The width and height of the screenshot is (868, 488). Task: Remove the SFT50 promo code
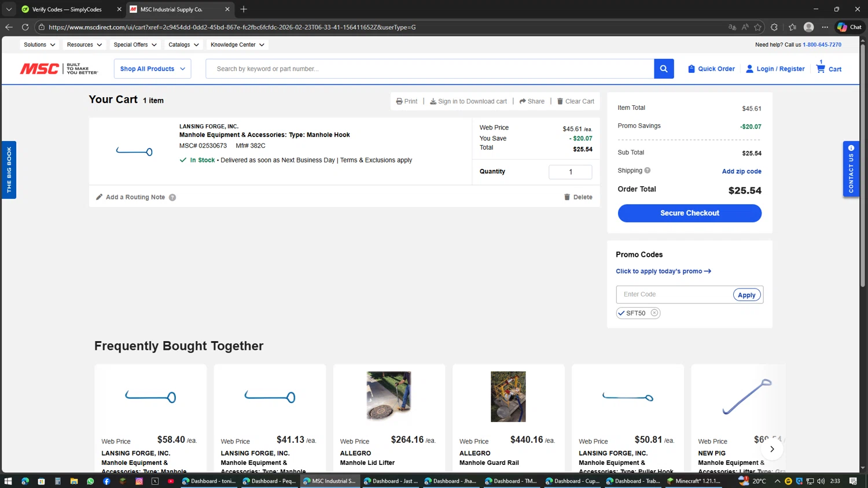654,313
